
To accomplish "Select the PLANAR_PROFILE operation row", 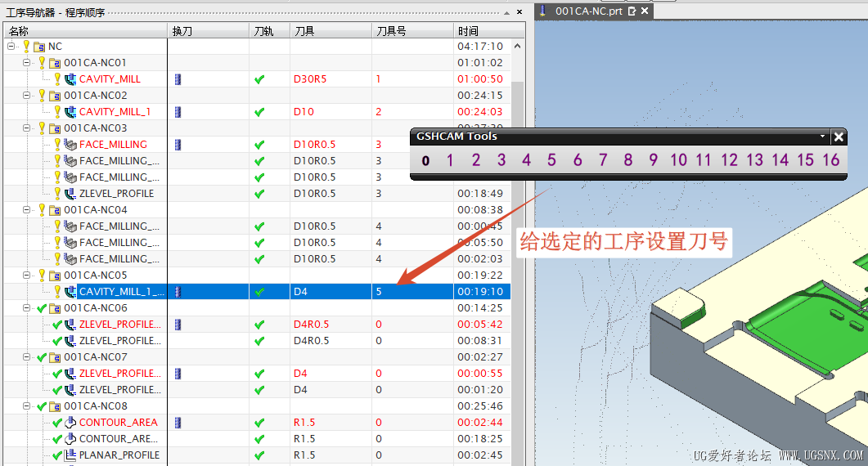I will pyautogui.click(x=257, y=455).
